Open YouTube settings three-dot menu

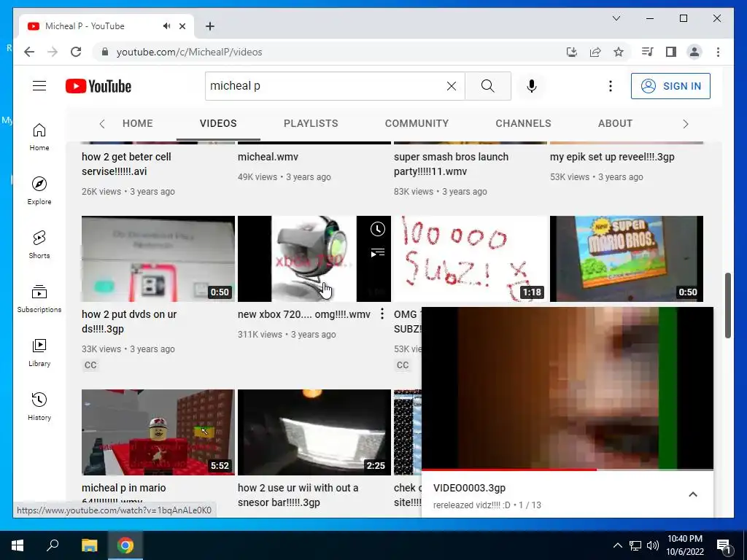point(611,86)
